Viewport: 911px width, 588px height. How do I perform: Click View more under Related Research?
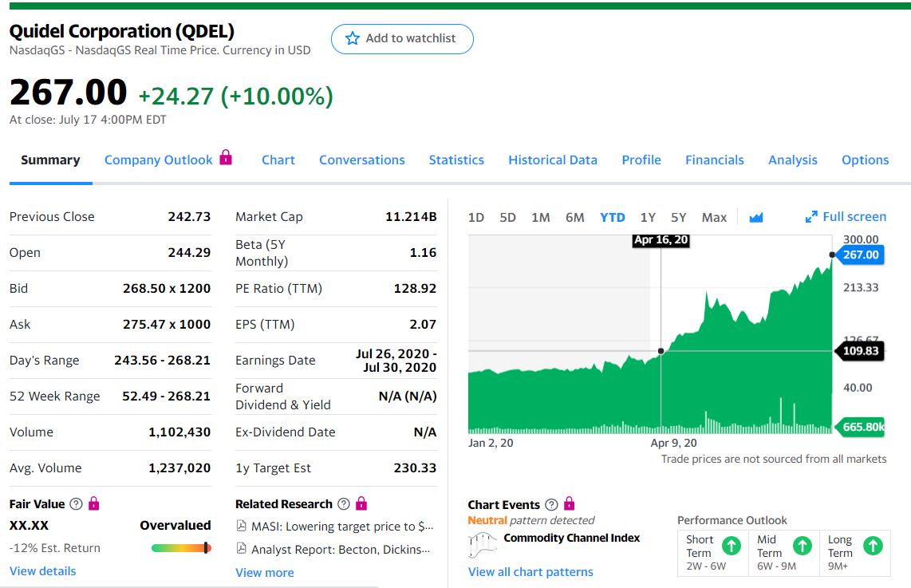coord(264,572)
